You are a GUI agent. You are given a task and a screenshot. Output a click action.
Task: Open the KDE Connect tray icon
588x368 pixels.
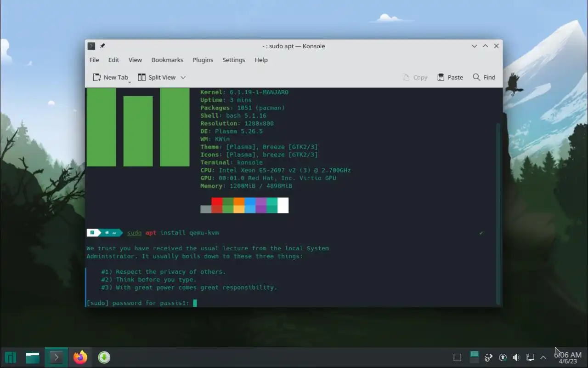point(489,357)
